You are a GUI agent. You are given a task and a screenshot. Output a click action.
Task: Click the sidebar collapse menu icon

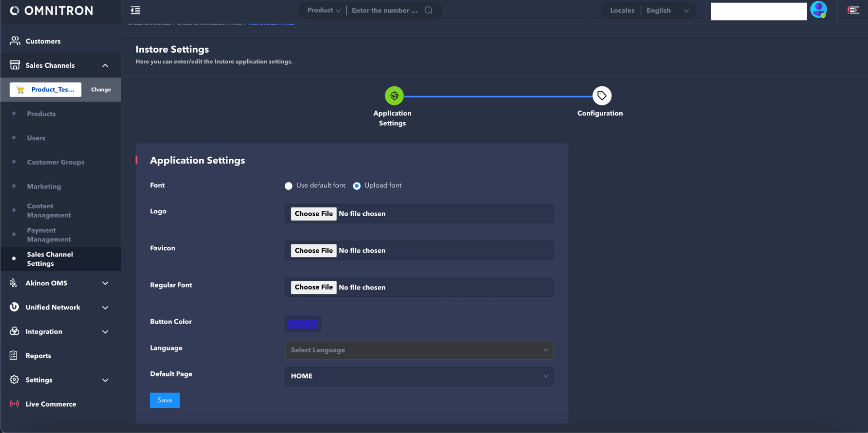click(x=135, y=10)
